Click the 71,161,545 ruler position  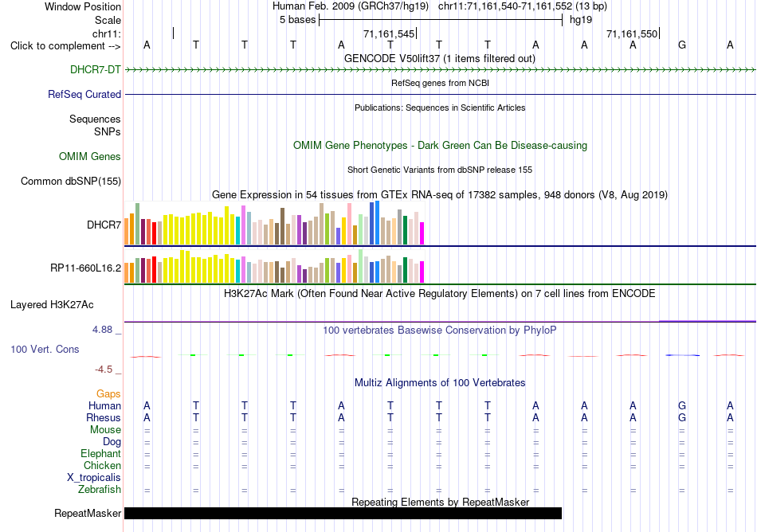click(389, 33)
